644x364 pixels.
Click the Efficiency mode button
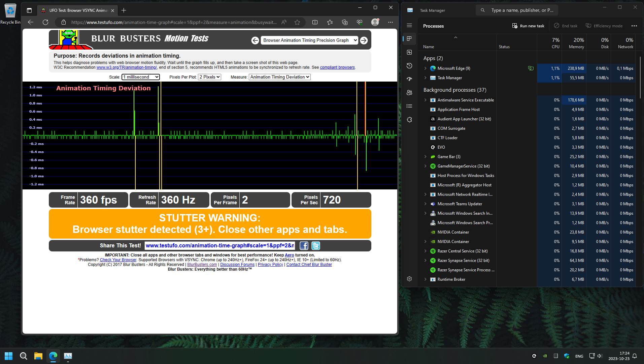pyautogui.click(x=604, y=26)
